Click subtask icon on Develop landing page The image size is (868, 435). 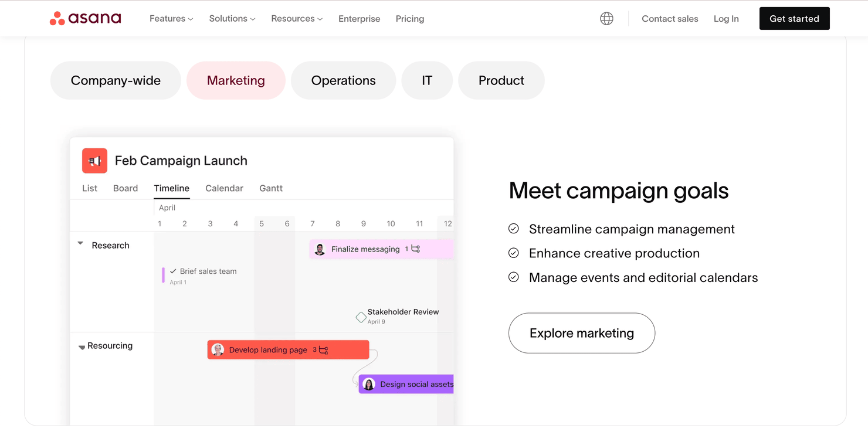[x=323, y=350]
